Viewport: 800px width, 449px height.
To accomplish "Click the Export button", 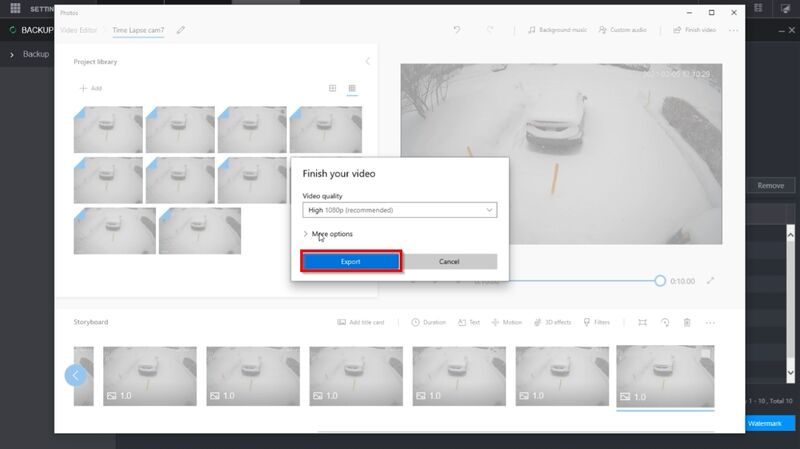I will point(351,261).
